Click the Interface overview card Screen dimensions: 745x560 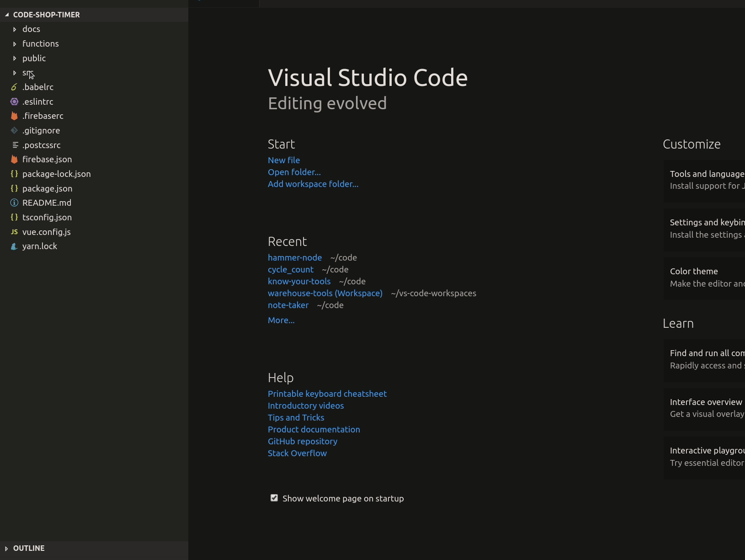coord(704,409)
